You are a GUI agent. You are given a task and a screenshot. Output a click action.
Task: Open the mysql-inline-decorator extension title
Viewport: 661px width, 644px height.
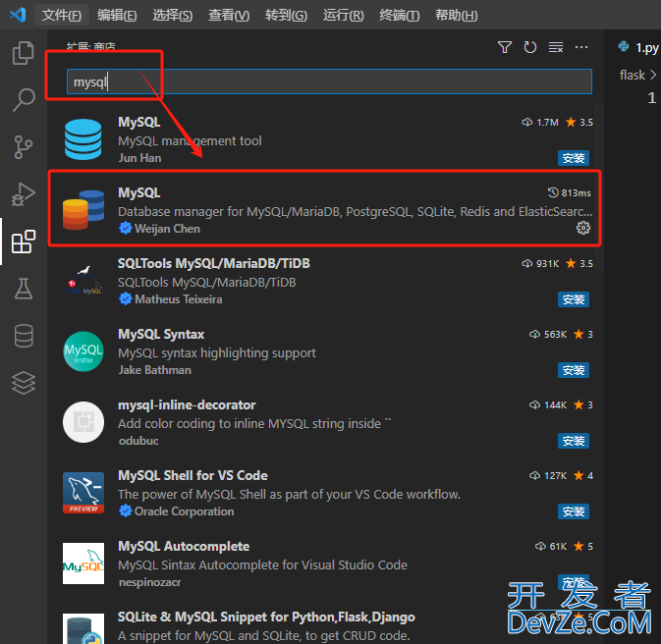pos(187,405)
